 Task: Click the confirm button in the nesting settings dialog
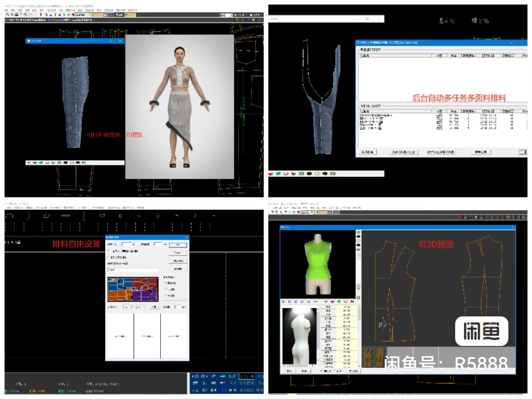coord(178,245)
